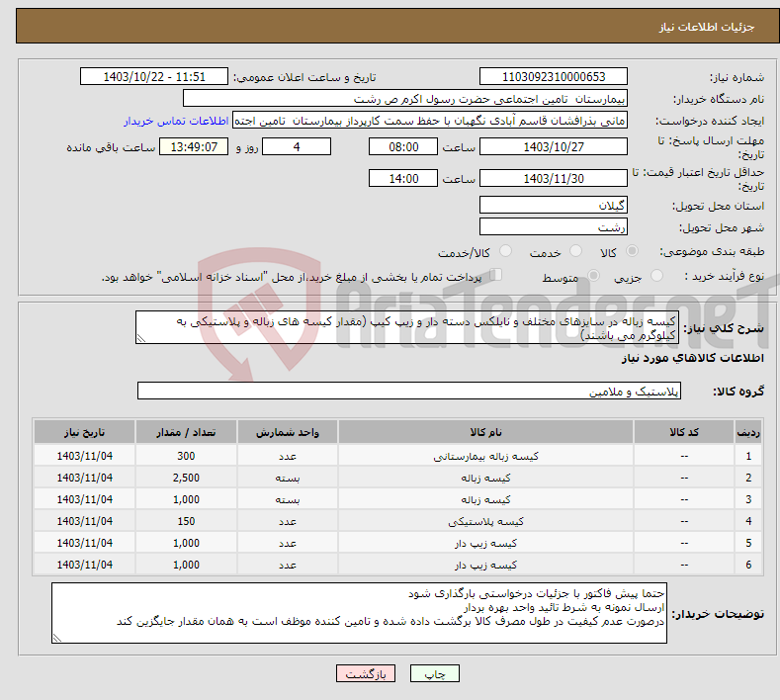
Task: Click the طبقه بندی موضوعی label
Action: 712,252
